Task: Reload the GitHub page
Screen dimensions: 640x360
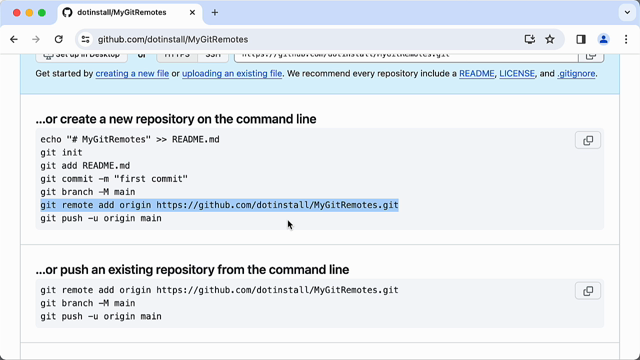Action: click(x=59, y=39)
